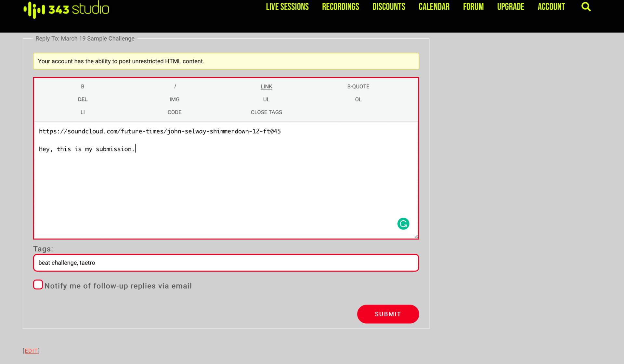Viewport: 624px width, 364px height.
Task: Submit the forum reply
Action: (x=388, y=314)
